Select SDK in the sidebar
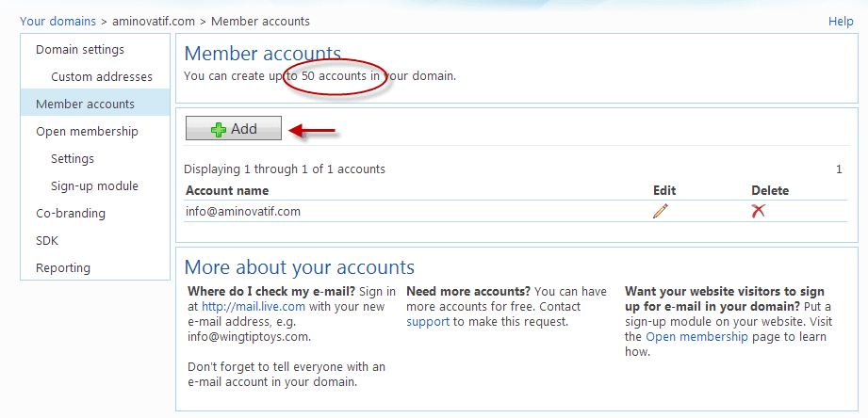 [x=47, y=240]
